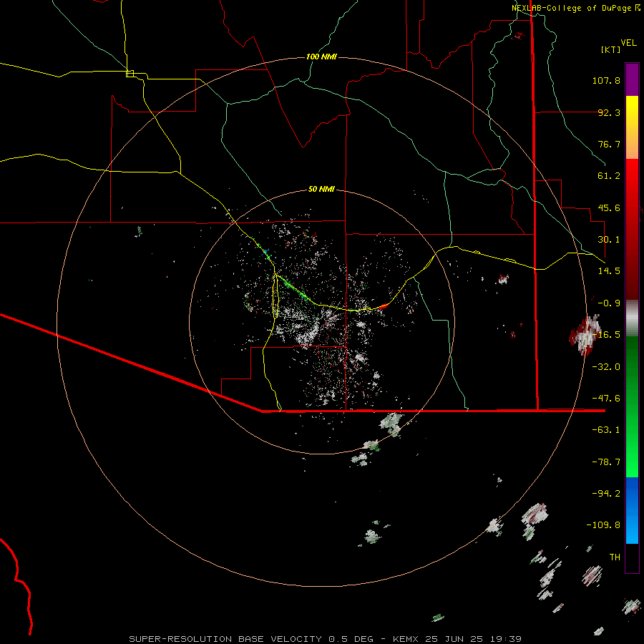Click the 76.7 velocity scale value
Image resolution: width=644 pixels, height=644 pixels.
[x=609, y=144]
